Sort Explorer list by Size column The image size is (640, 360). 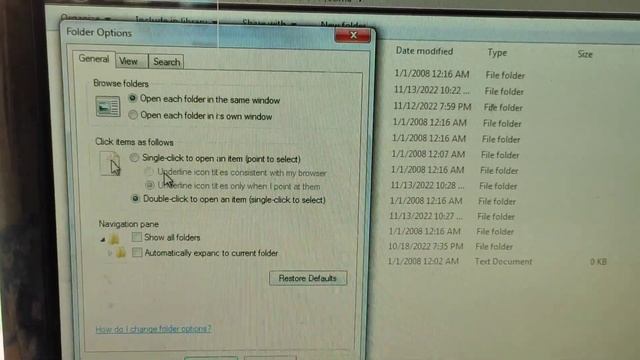tap(584, 54)
